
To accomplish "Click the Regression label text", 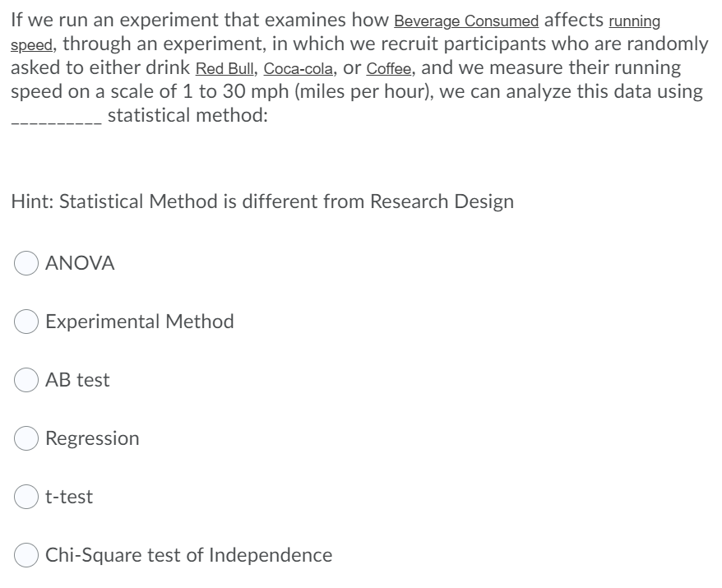I will 94,438.
